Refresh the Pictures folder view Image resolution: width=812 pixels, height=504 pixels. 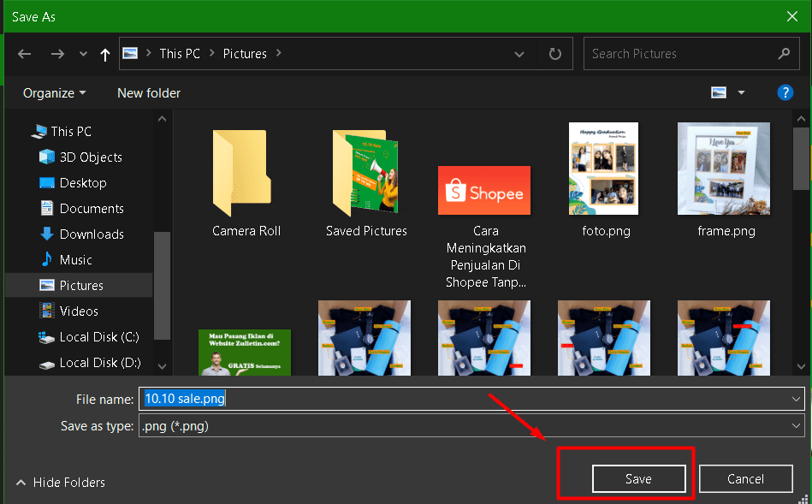coord(555,54)
